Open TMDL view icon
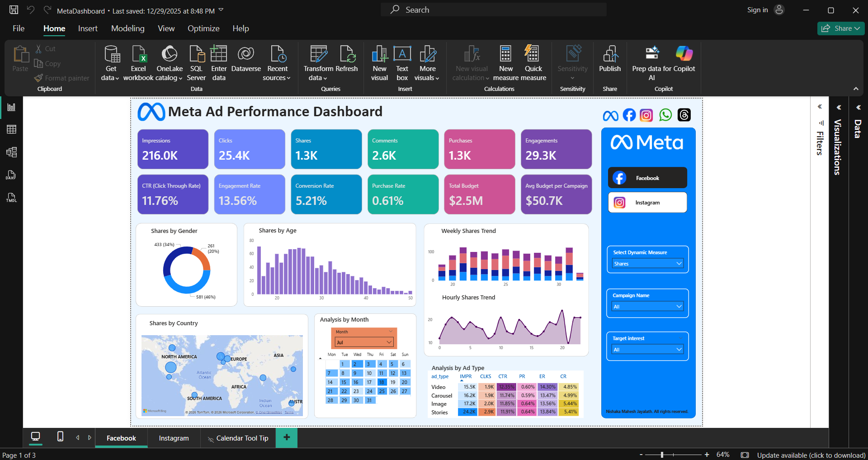 point(11,198)
